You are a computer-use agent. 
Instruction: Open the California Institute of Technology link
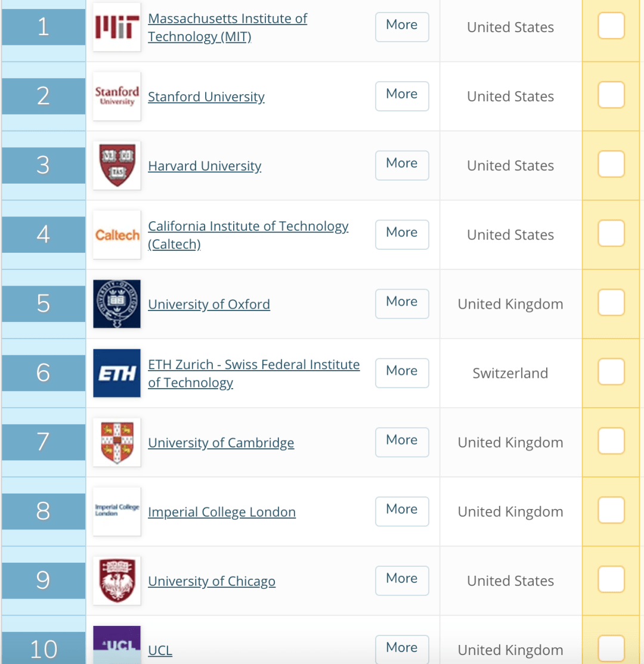[248, 226]
